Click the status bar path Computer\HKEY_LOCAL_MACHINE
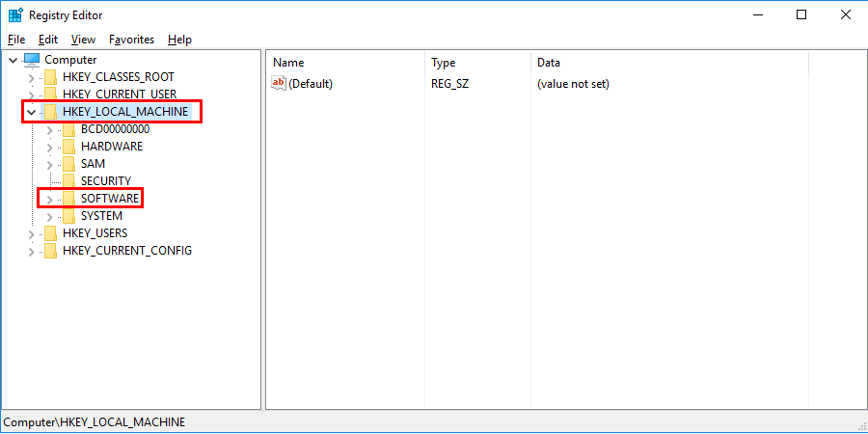The image size is (868, 434). point(95,422)
